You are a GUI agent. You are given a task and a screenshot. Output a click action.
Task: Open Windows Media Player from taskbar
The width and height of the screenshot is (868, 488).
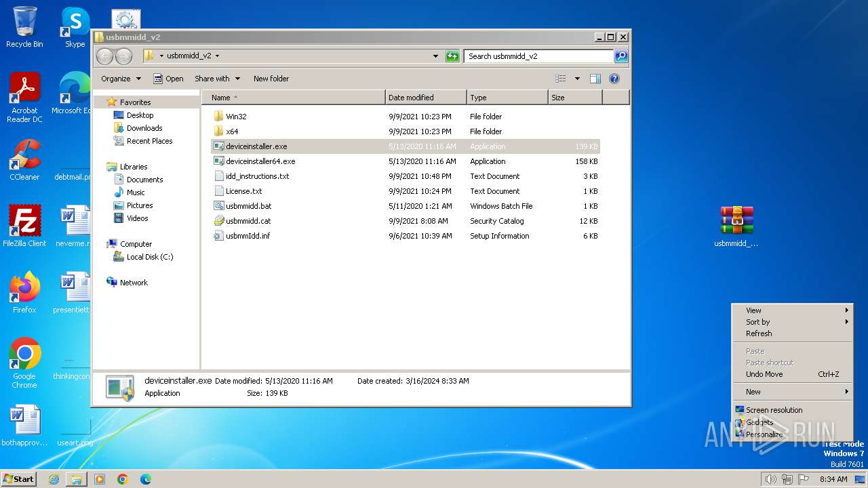100,479
